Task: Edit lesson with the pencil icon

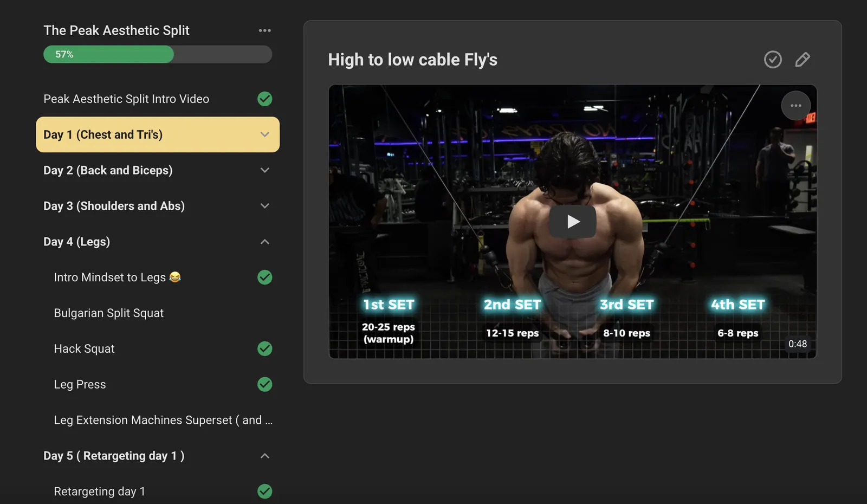Action: click(x=803, y=60)
